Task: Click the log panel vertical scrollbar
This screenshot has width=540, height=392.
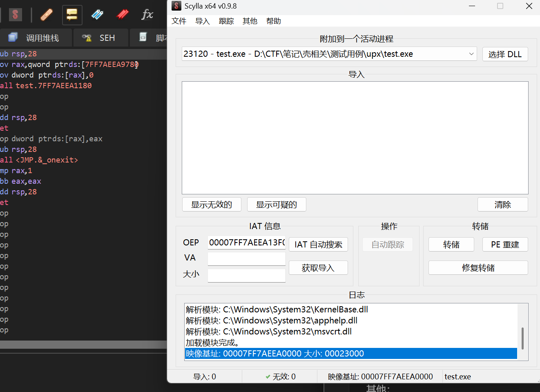Action: [522, 338]
